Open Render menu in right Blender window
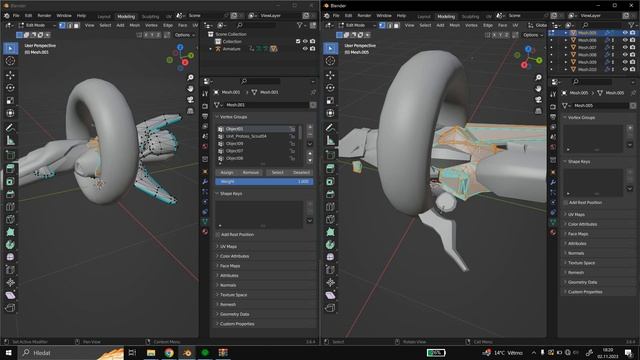640x360 pixels. pos(364,16)
